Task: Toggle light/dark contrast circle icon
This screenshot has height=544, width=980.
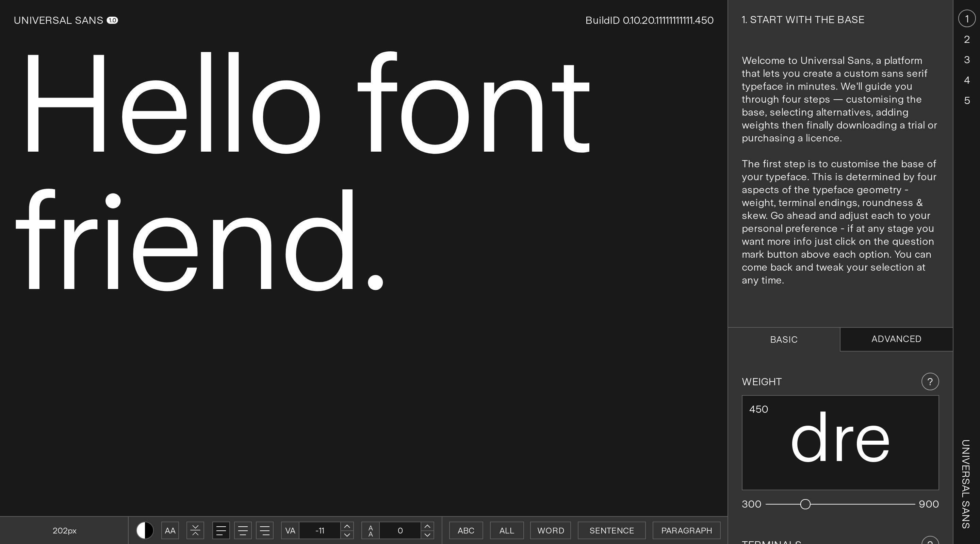Action: (x=145, y=530)
